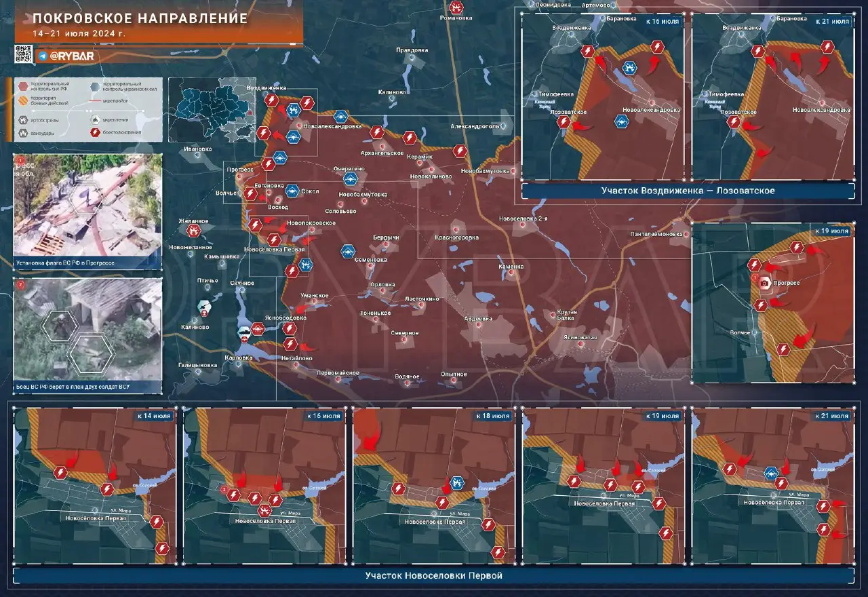Click the fortification marker near Калиново
Viewport: 868px width, 597px height.
(x=205, y=307)
